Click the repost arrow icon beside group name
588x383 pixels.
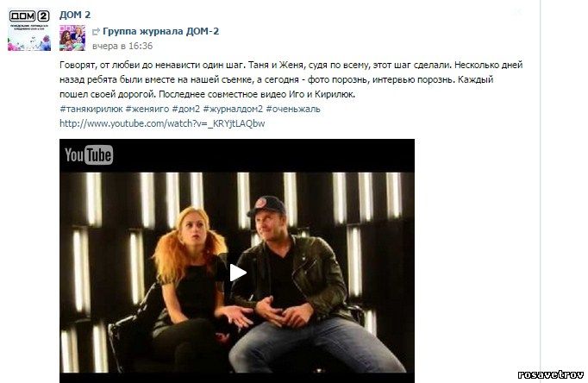tap(96, 32)
